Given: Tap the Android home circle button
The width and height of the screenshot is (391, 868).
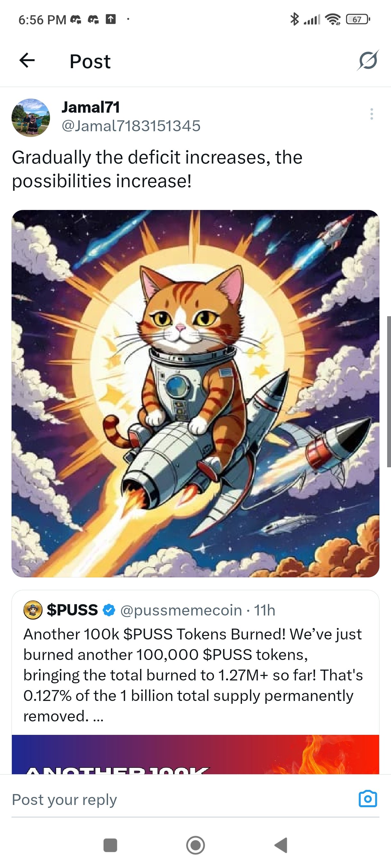Looking at the screenshot, I should [x=195, y=845].
